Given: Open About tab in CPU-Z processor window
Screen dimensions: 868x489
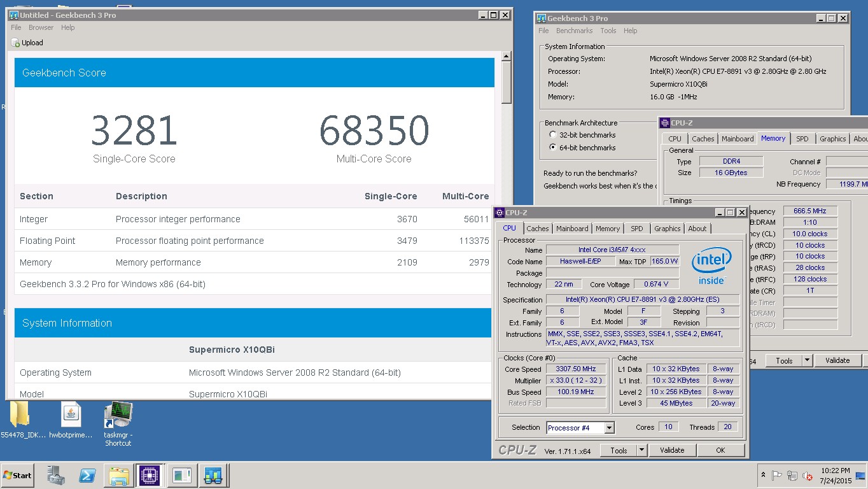Looking at the screenshot, I should click(x=697, y=229).
